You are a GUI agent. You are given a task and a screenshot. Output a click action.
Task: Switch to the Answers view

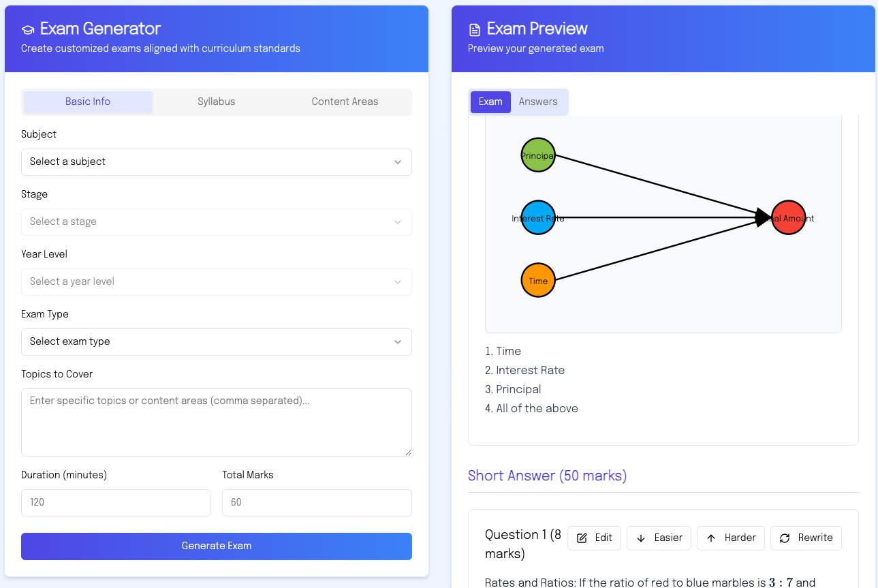pyautogui.click(x=539, y=102)
